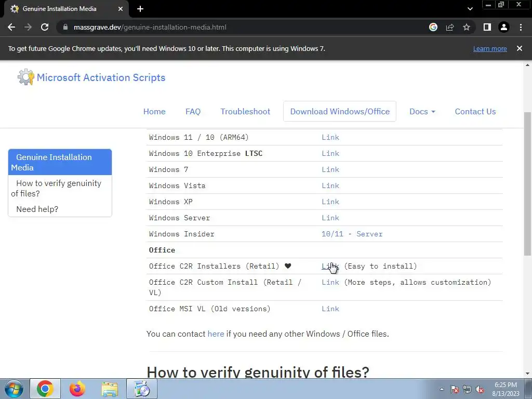The width and height of the screenshot is (532, 399).
Task: Click the Microsoft Activation Scripts gear logo
Action: [26, 77]
